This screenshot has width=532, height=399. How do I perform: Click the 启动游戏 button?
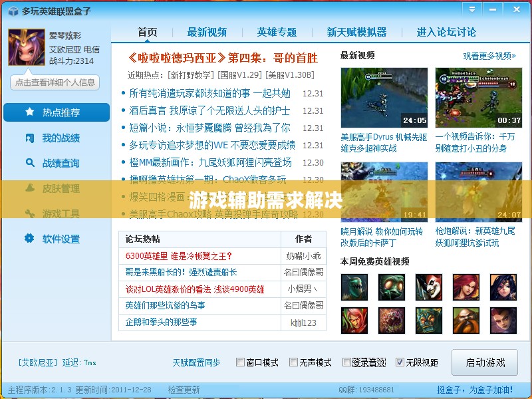(485, 362)
